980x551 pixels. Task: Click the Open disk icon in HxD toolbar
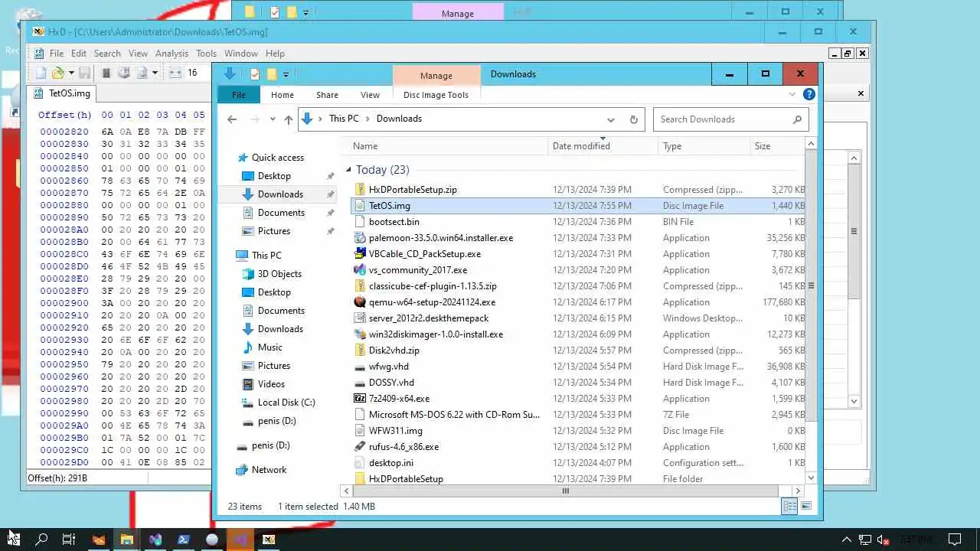[124, 73]
